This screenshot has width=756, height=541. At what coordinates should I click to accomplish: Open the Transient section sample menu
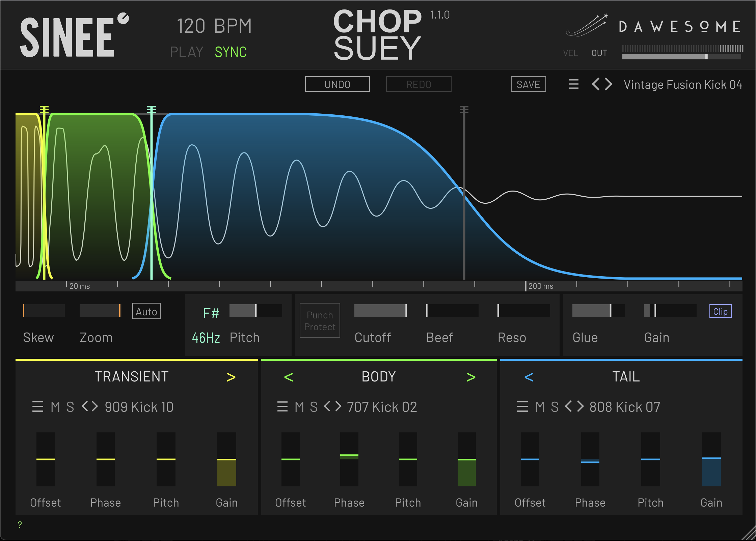coord(37,407)
